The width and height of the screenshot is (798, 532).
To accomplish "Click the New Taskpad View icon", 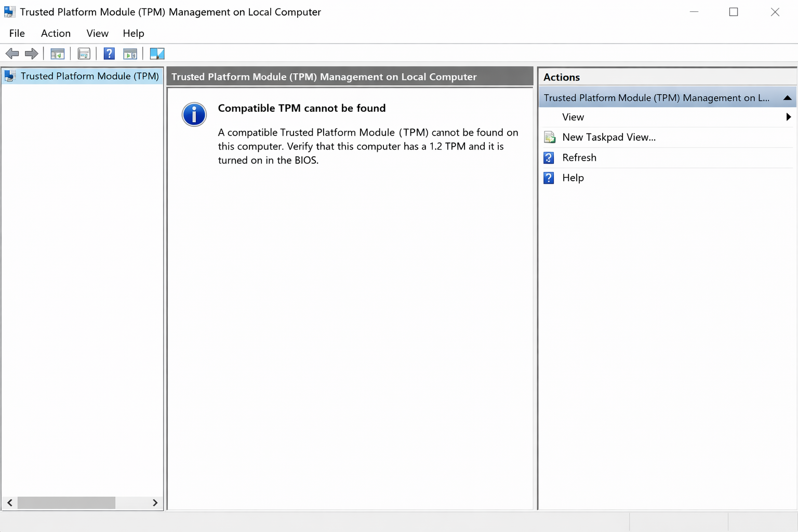I will point(550,137).
